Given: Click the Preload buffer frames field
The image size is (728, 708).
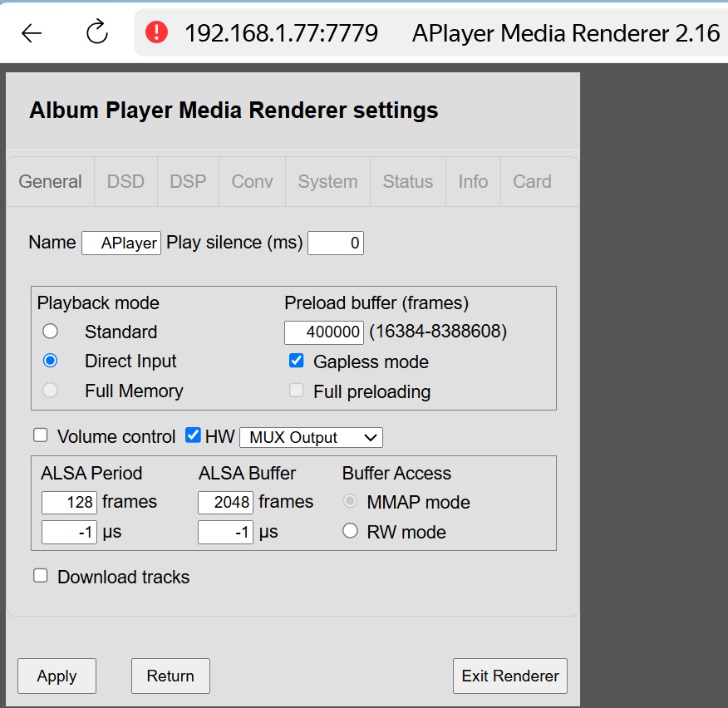Looking at the screenshot, I should (x=324, y=332).
